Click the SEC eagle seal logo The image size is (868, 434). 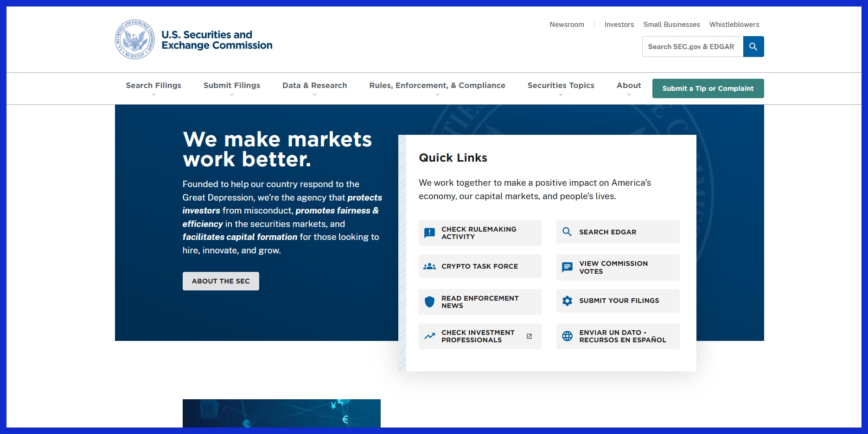135,39
